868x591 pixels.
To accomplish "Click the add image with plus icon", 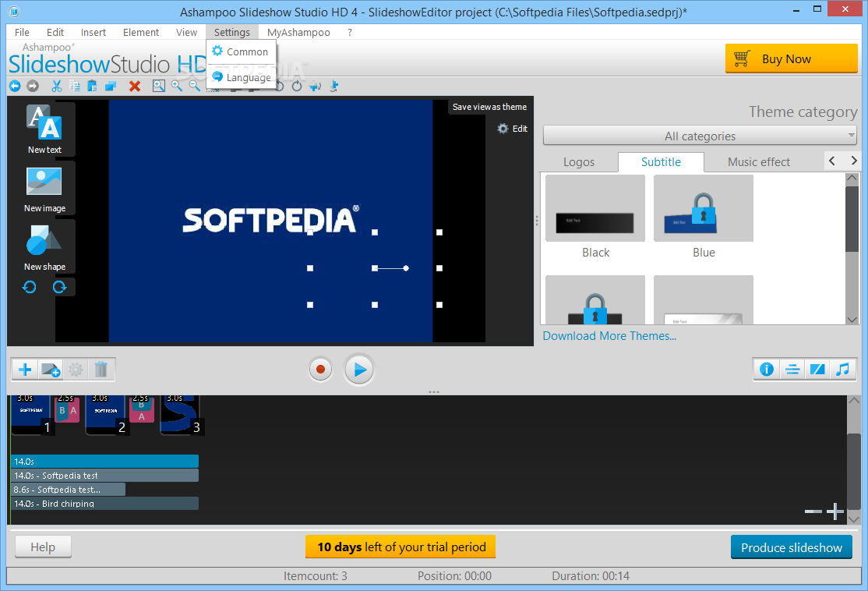I will click(x=51, y=370).
